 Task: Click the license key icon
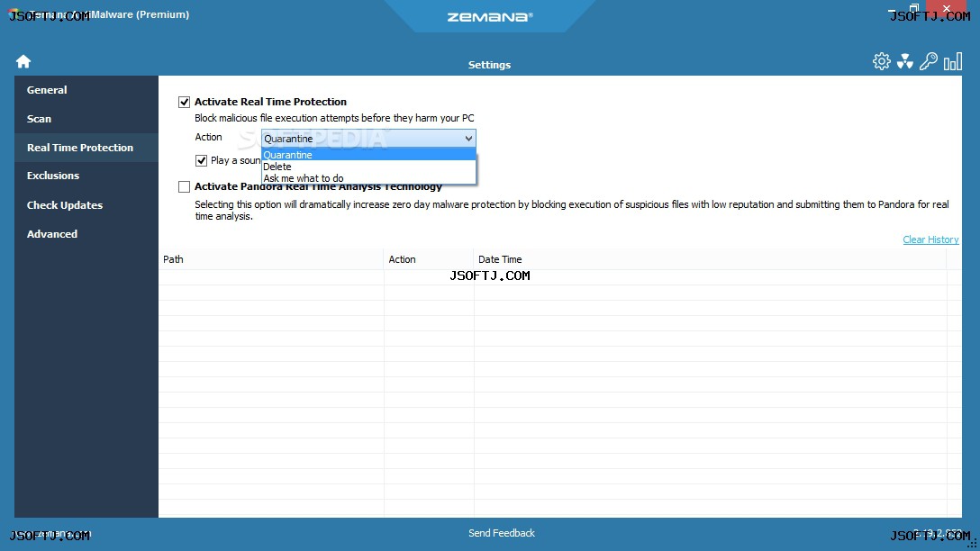pos(928,61)
